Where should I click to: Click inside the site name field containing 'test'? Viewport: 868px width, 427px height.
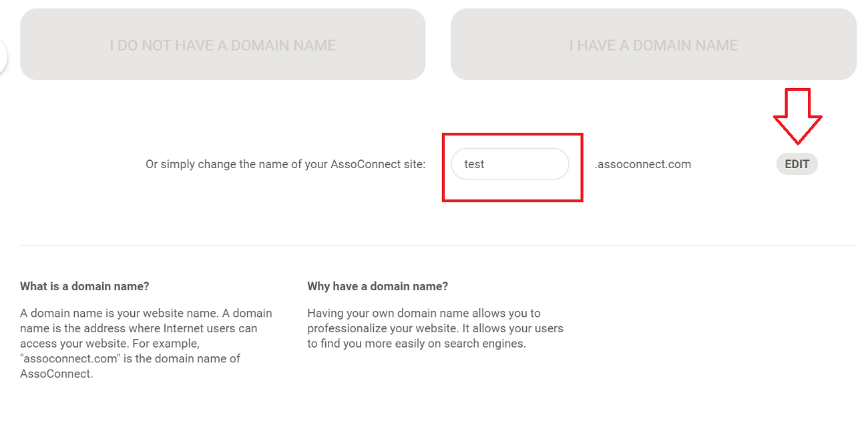click(x=510, y=163)
